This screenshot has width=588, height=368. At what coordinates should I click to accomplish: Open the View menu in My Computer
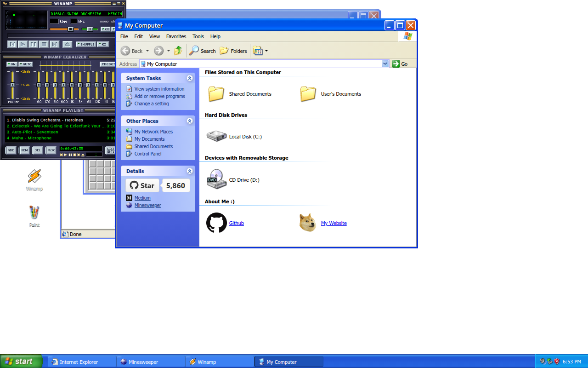click(x=155, y=36)
